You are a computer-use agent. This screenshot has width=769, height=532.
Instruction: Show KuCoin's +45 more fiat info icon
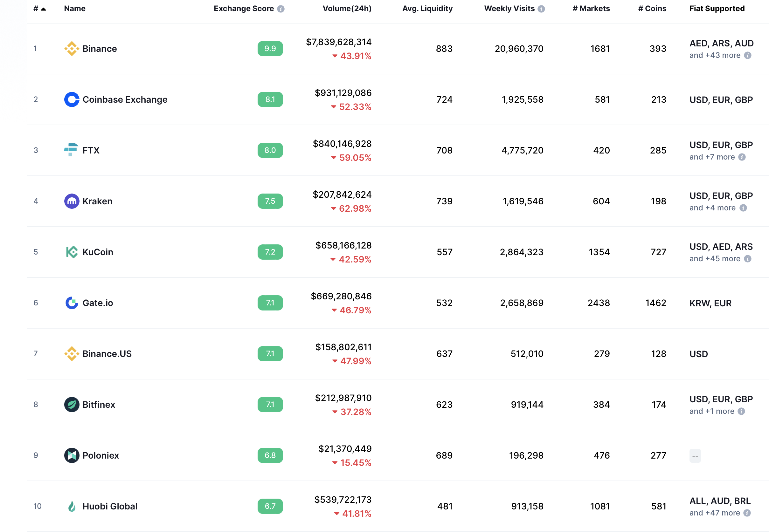click(748, 259)
